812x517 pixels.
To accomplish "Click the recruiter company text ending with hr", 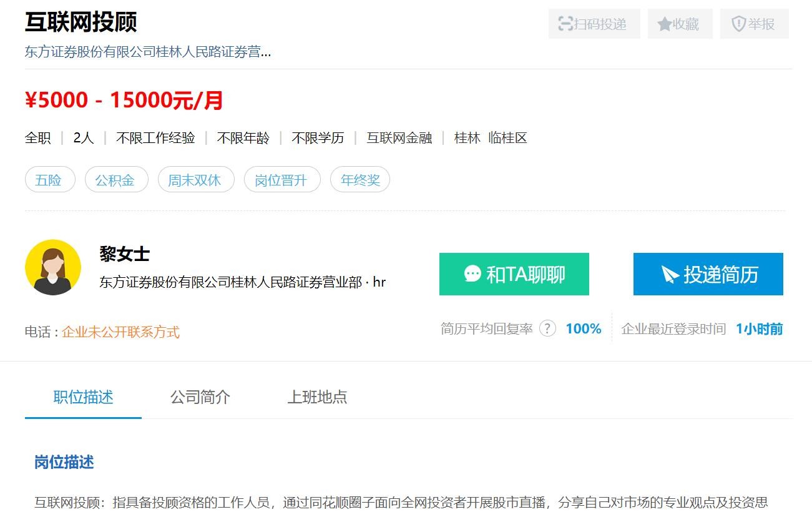I will (x=243, y=282).
